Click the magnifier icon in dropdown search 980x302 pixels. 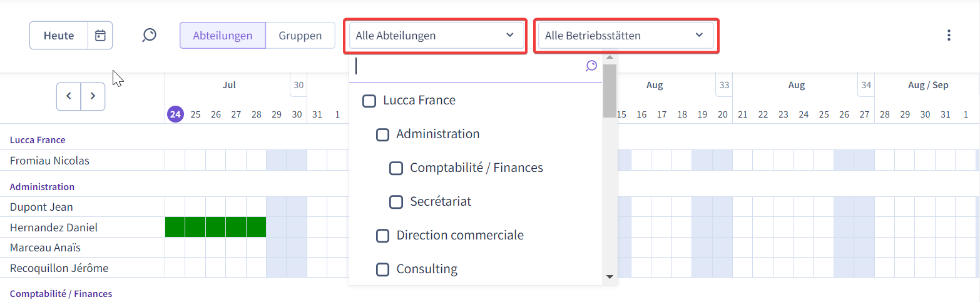[x=591, y=66]
